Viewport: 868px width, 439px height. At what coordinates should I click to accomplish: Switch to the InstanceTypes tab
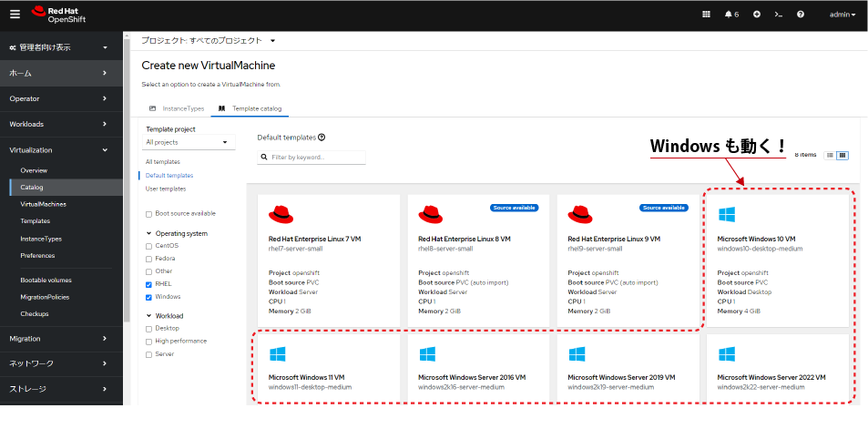[177, 108]
